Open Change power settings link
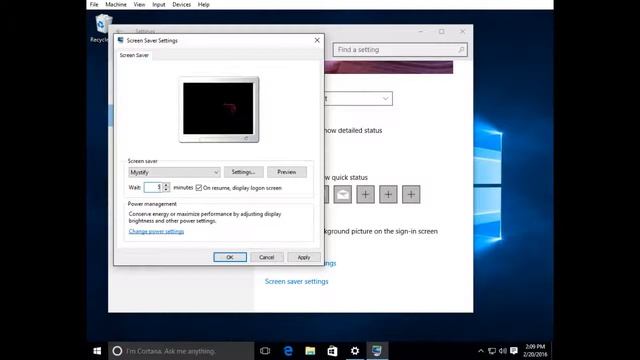The height and width of the screenshot is (360, 640). click(156, 231)
